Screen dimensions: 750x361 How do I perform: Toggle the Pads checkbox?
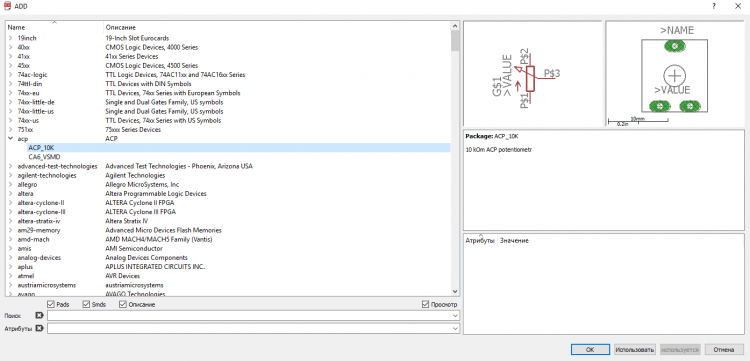(x=51, y=304)
